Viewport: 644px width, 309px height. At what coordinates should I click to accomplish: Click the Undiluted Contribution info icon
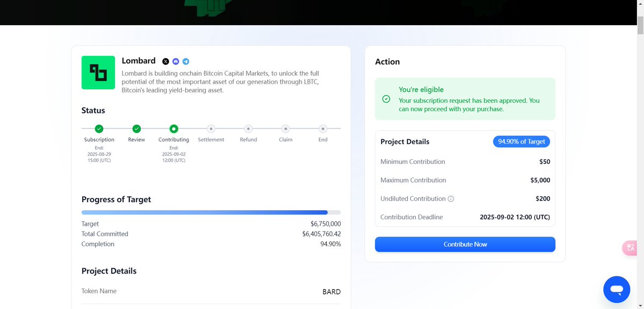point(451,199)
